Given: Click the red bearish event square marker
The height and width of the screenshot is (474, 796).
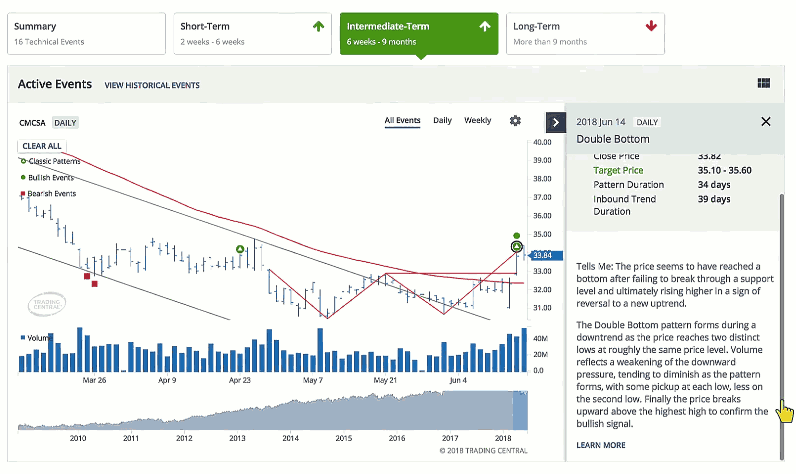Looking at the screenshot, I should click(87, 276).
